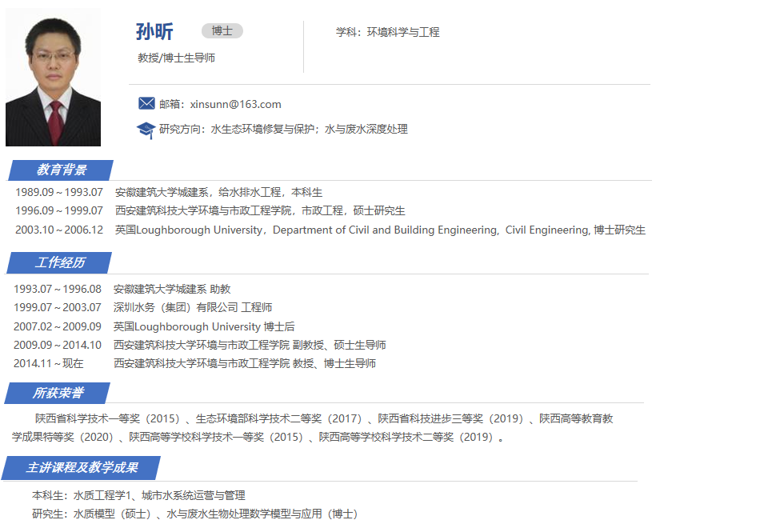Click the 1989.09~1993.07 安徽建筑大学 education entry

pos(169,192)
